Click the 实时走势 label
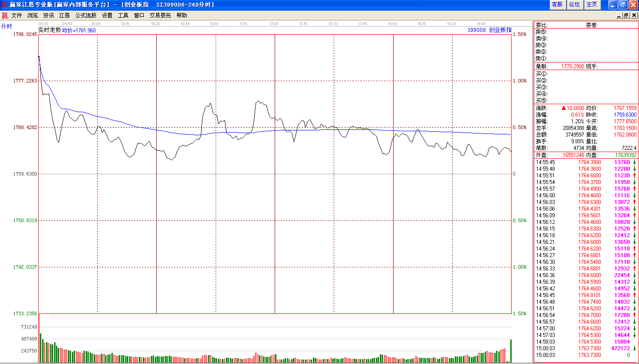Screen dimensions: 639x364 pos(49,30)
